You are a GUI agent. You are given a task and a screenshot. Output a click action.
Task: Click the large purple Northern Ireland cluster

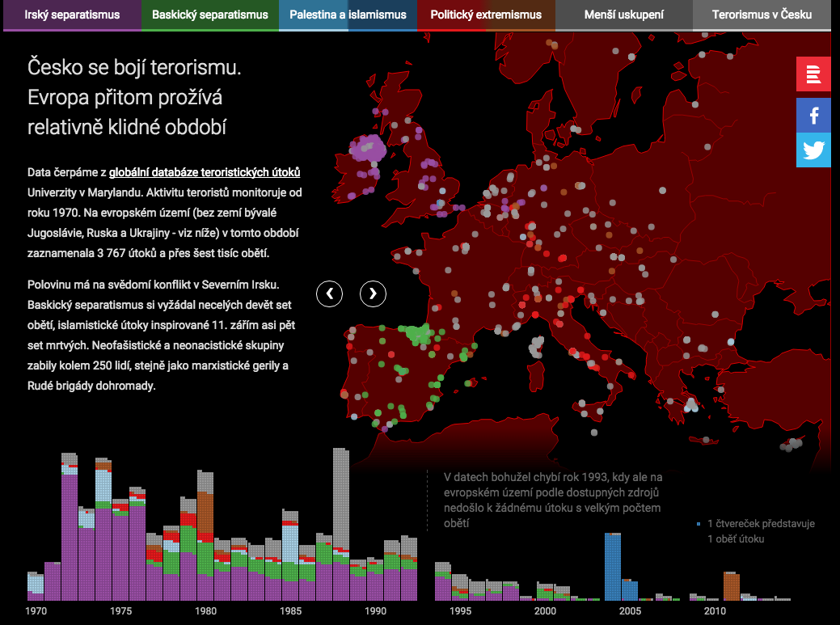tap(368, 148)
